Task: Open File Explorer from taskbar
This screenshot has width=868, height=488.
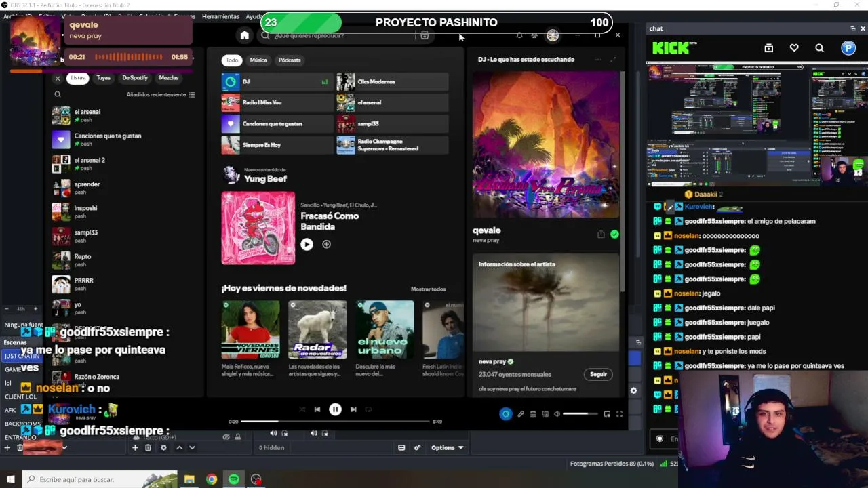Action: (189, 479)
